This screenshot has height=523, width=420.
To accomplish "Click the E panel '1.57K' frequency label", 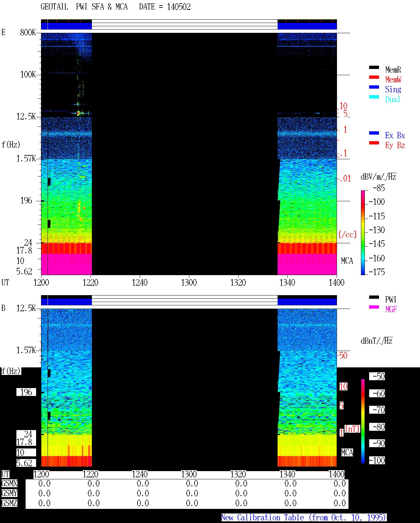I will (26, 159).
